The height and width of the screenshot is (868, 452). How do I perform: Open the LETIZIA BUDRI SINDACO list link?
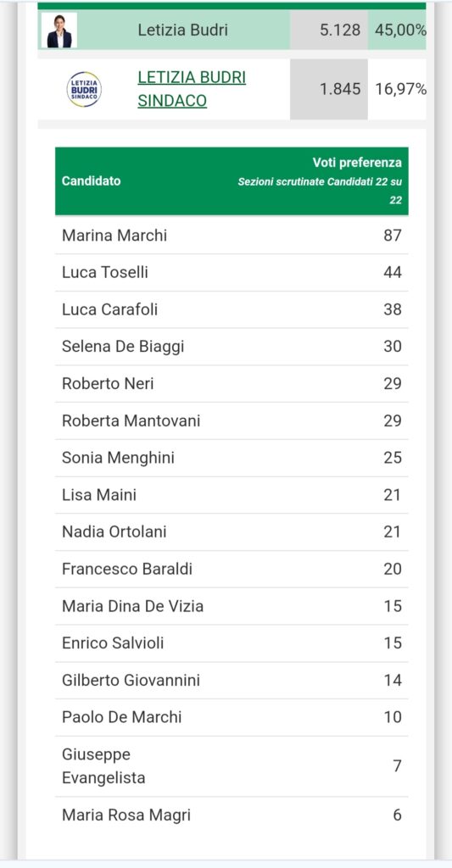192,89
